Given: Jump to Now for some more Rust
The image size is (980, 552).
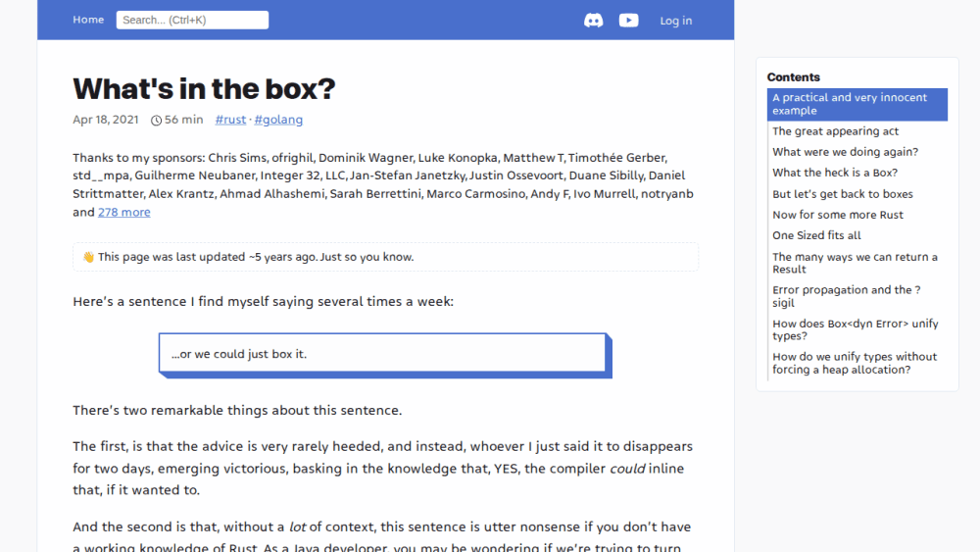Looking at the screenshot, I should click(x=838, y=215).
